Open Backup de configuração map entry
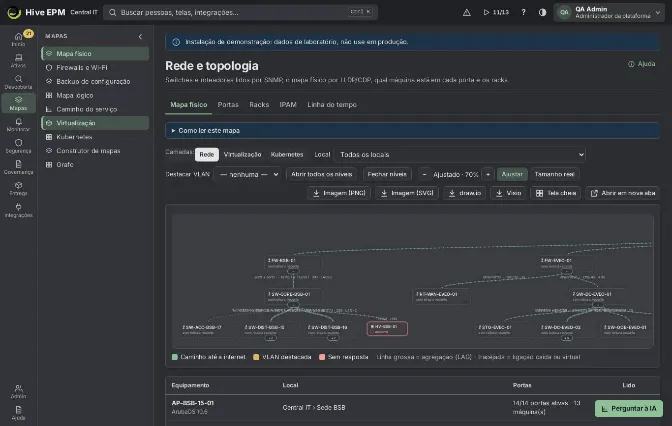 95,81
